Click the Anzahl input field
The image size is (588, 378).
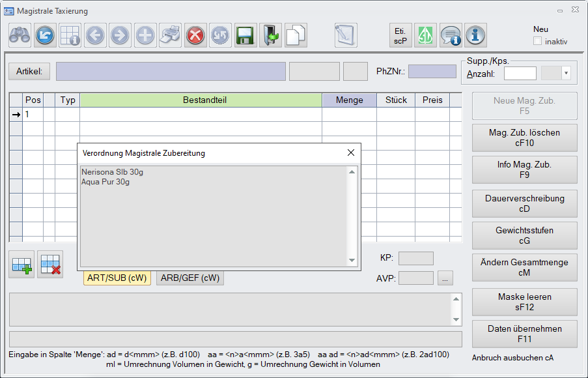(x=520, y=74)
